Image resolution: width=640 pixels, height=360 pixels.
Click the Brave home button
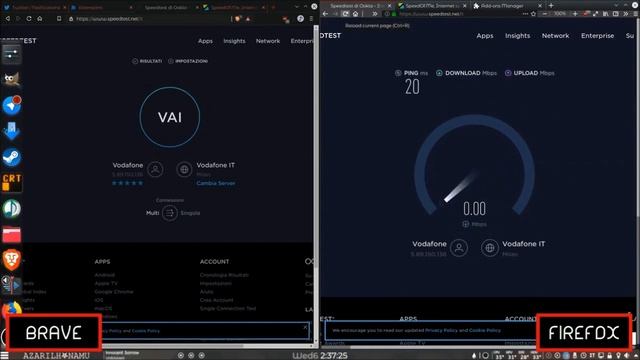click(x=40, y=18)
